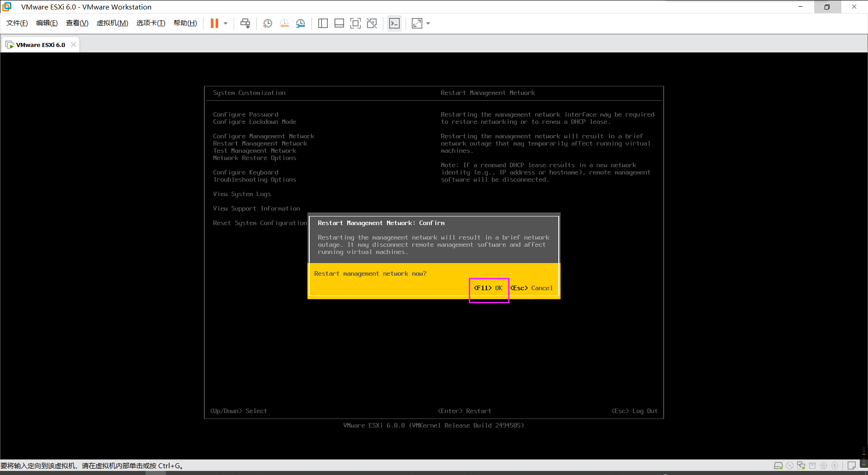Screen dimensions: 868x475
Task: Click Configure Keyboard entry
Action: click(x=246, y=172)
